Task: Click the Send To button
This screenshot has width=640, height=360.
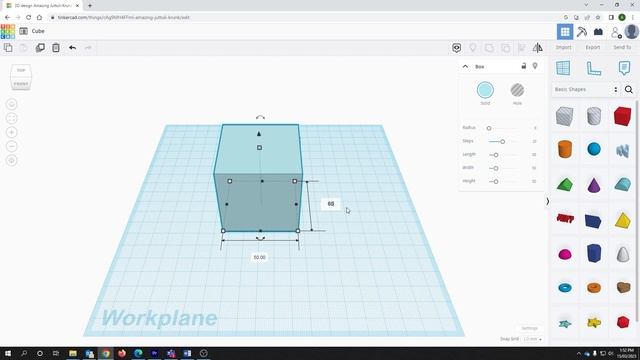Action: [622, 47]
